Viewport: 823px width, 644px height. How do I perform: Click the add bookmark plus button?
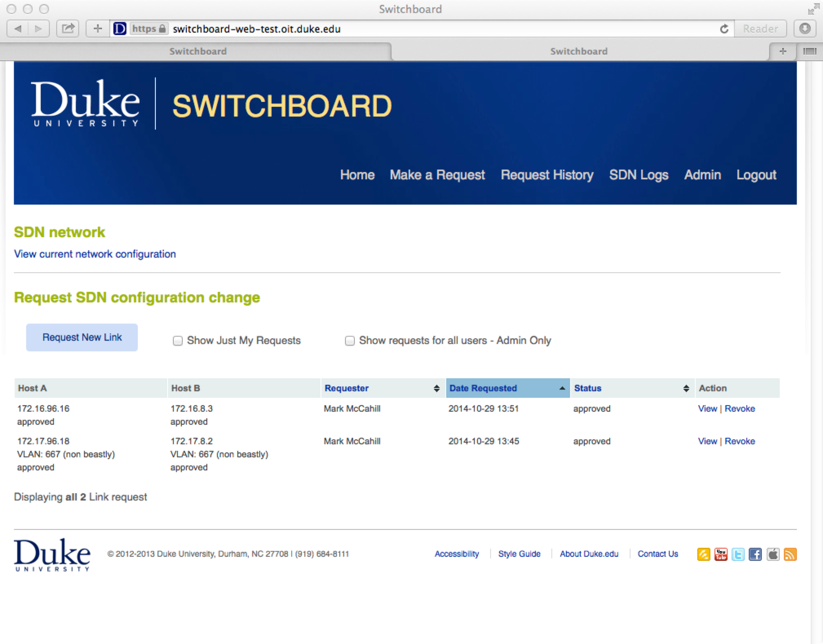pos(97,29)
